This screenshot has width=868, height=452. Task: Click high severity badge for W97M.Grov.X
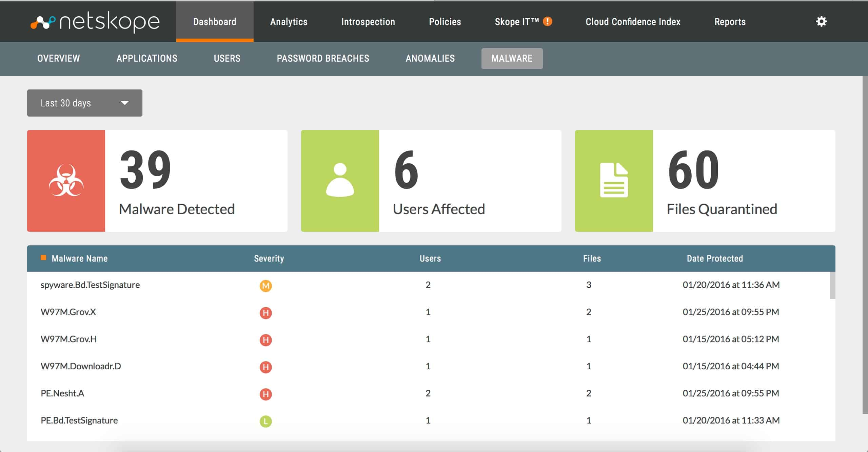coord(266,313)
